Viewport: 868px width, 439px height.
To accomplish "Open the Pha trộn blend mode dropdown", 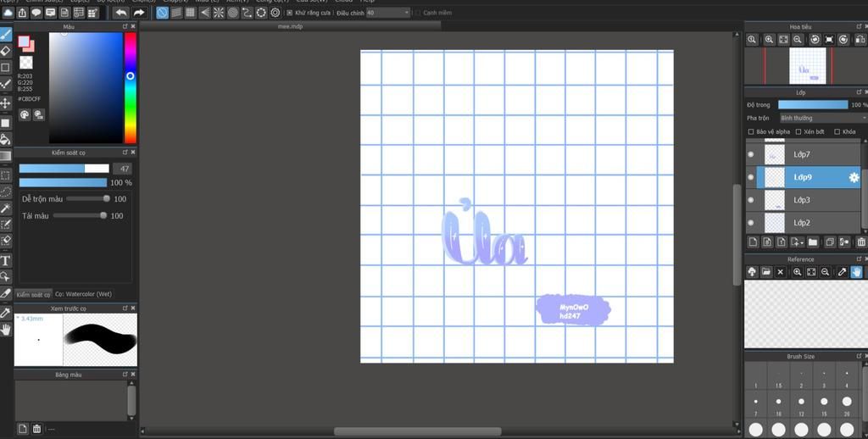I will (822, 118).
